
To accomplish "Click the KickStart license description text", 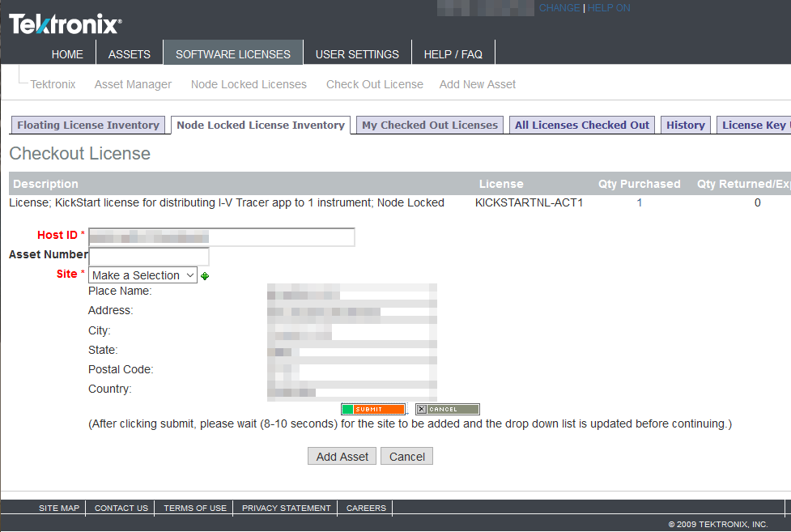I will 227,203.
